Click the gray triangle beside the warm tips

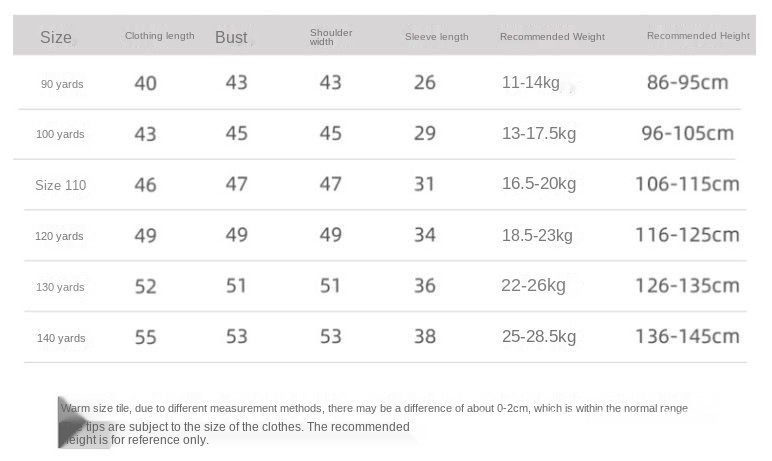tap(72, 418)
